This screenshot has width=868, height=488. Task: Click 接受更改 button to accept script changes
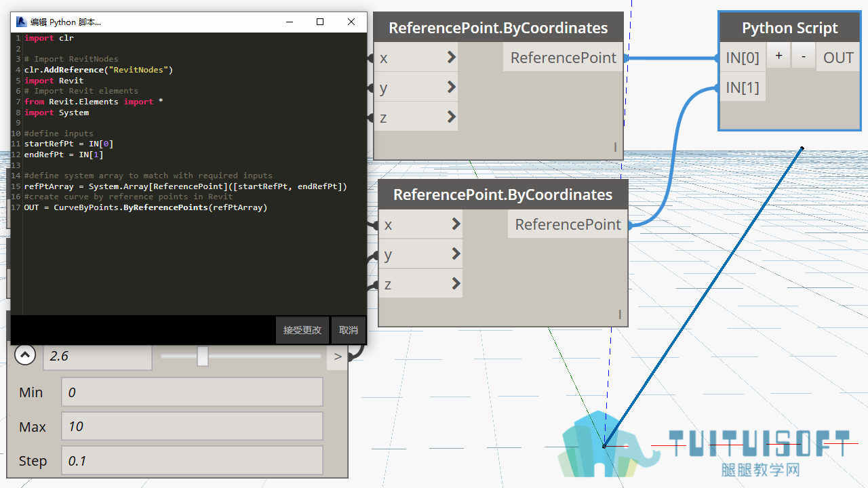coord(302,330)
